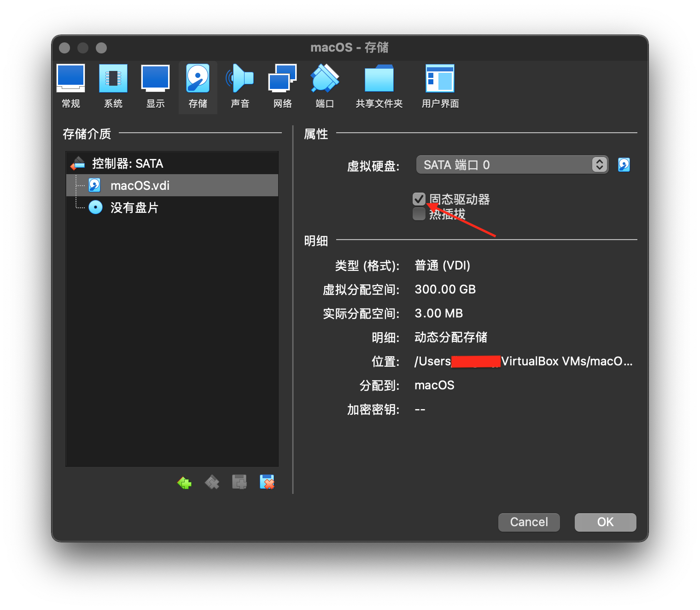Viewport: 700px width, 610px height.
Task: Click the 动态分配存储 details value
Action: click(x=451, y=337)
